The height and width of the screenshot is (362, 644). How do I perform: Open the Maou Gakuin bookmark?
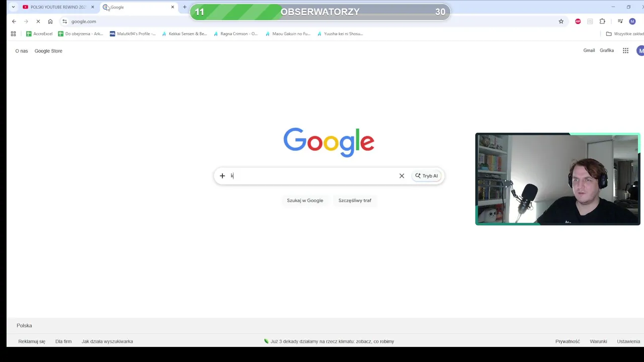tap(287, 34)
